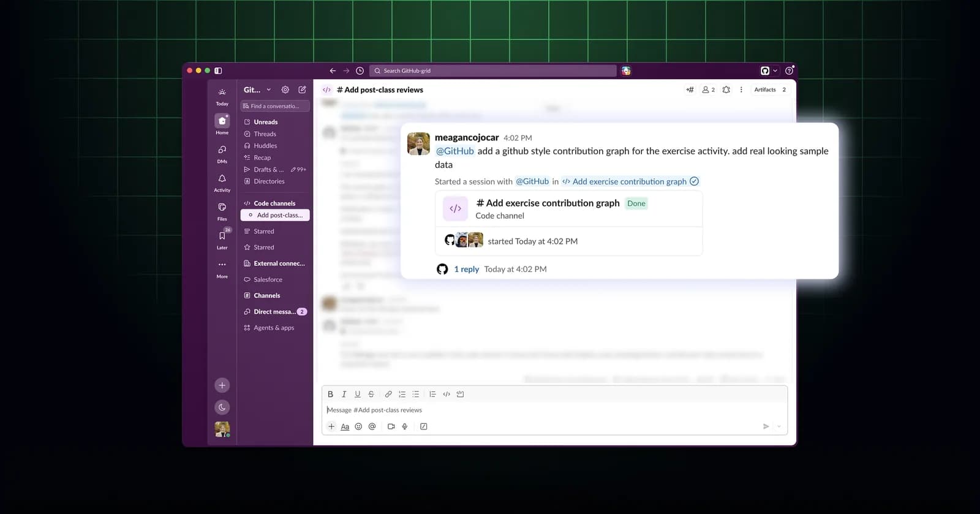Insert a bulleted list

(x=416, y=394)
